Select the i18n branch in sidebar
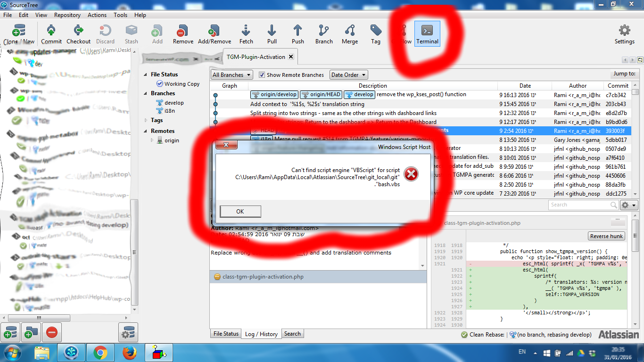The width and height of the screenshot is (644, 362). (170, 111)
